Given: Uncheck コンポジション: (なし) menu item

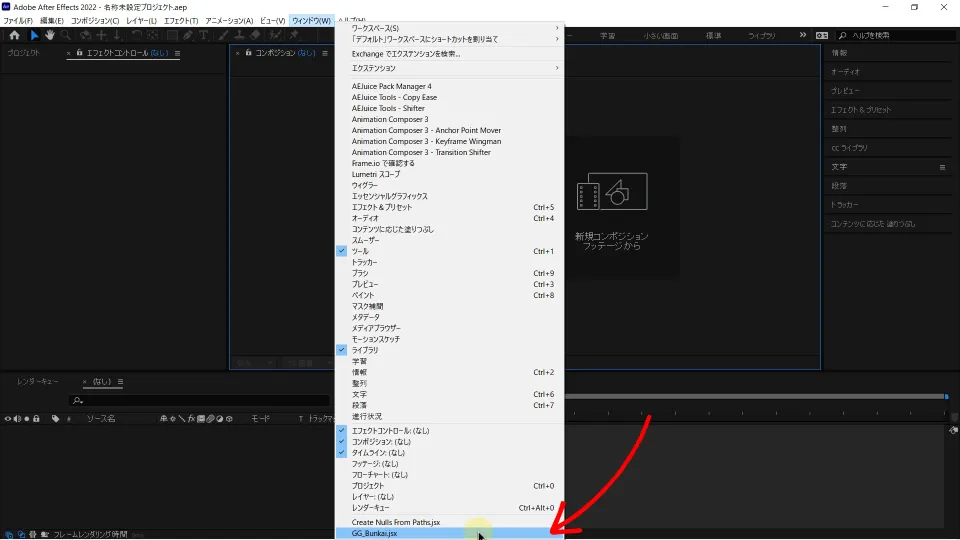Looking at the screenshot, I should coord(450,442).
